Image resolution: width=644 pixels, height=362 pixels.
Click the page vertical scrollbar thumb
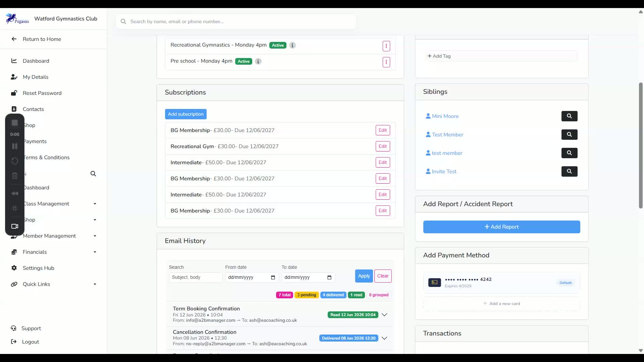click(x=640, y=145)
